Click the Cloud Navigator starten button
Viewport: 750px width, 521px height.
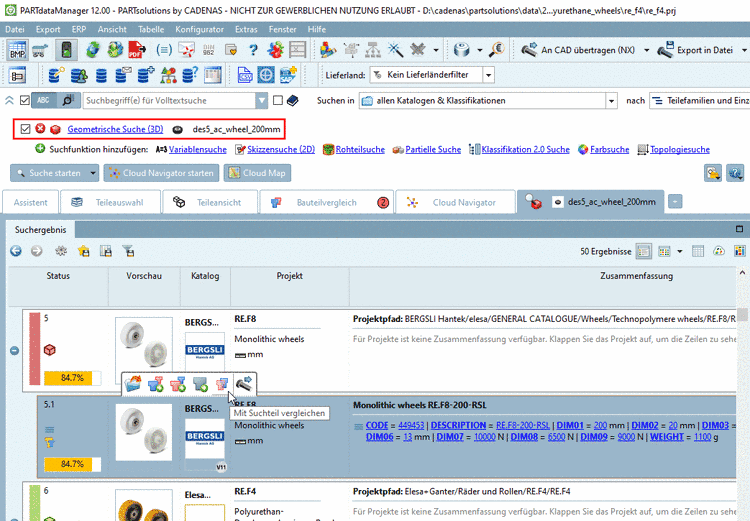[x=162, y=173]
